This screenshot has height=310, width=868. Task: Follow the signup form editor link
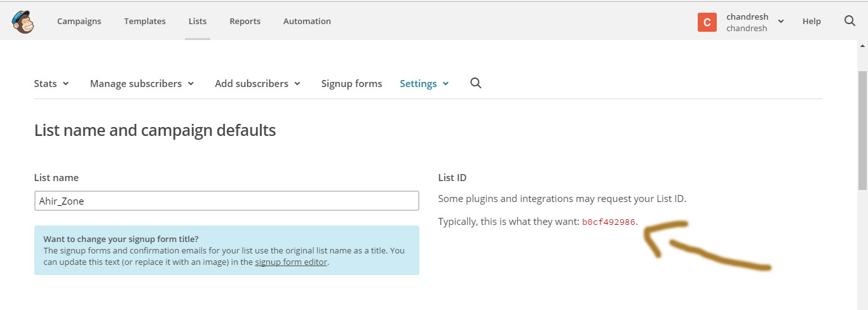pos(291,262)
